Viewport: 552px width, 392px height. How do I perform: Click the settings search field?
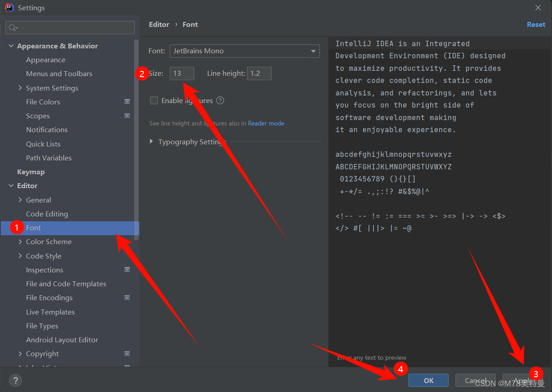coord(70,28)
